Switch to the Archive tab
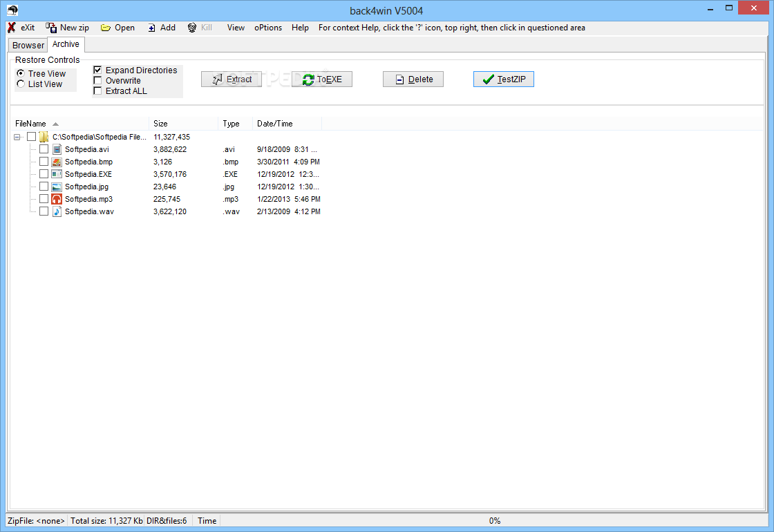774x532 pixels. tap(66, 44)
